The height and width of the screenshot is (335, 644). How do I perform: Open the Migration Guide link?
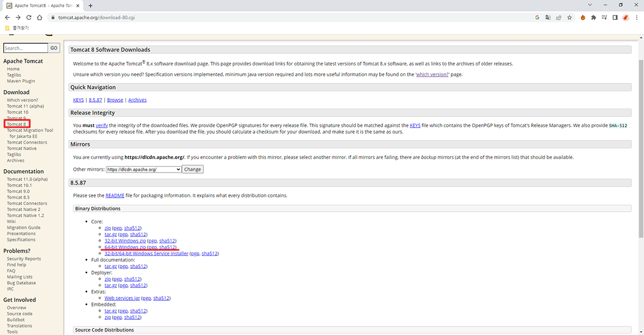point(24,227)
